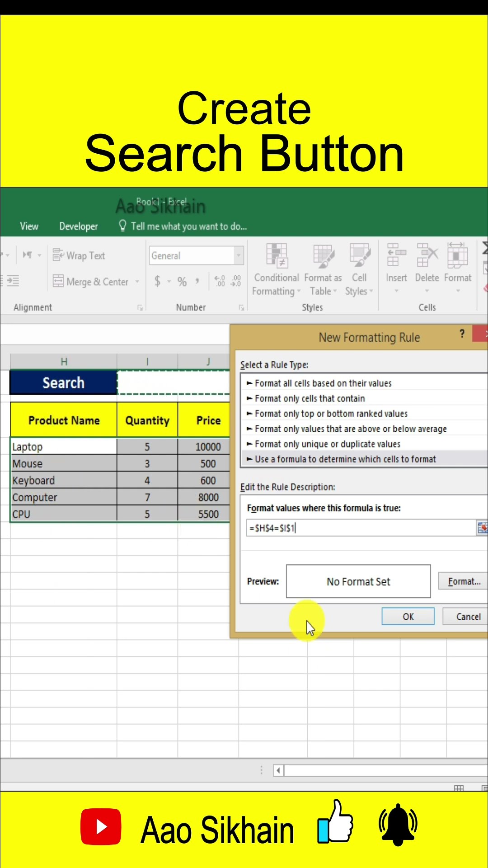The height and width of the screenshot is (868, 488).
Task: Select 'Format only unique or duplicate values'
Action: click(x=364, y=444)
